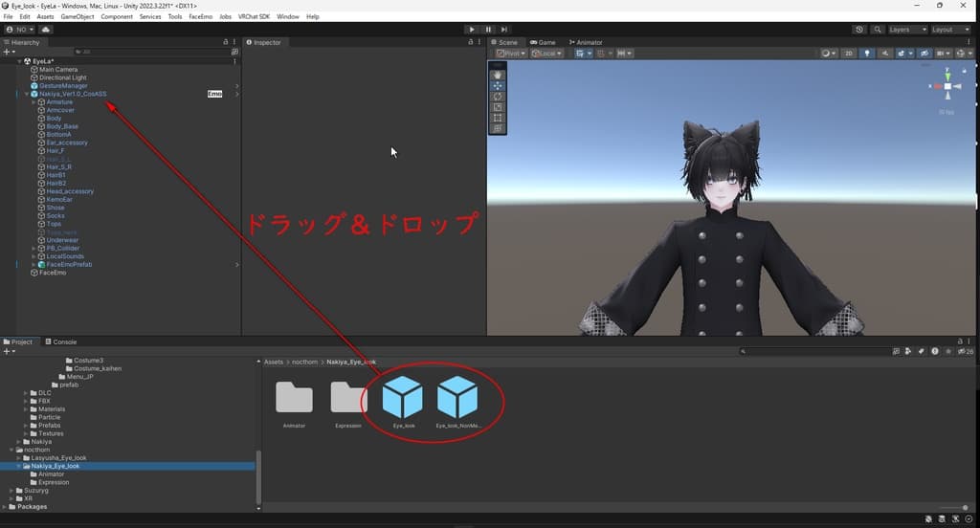The image size is (980, 528).
Task: Click the activity progress status icon
Action: [969, 519]
